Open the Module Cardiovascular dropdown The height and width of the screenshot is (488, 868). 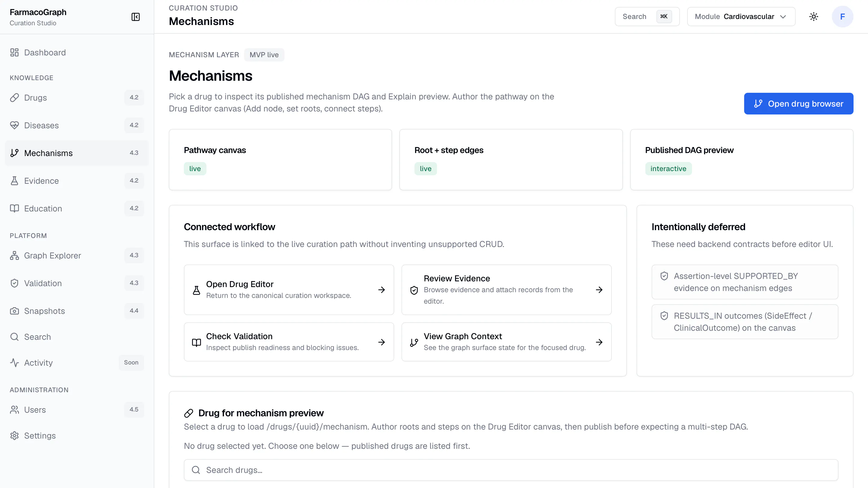click(x=741, y=17)
